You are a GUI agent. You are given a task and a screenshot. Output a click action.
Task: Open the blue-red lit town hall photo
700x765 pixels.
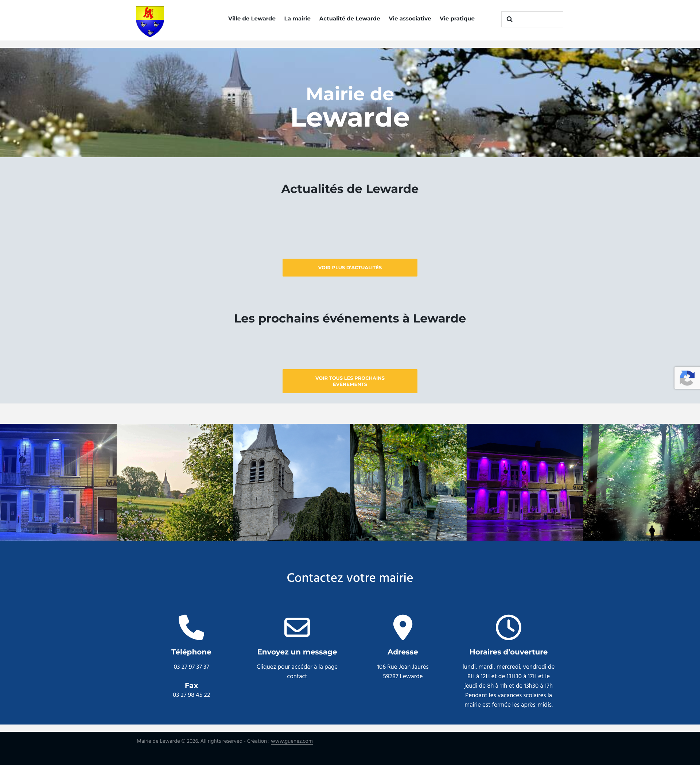click(x=58, y=482)
